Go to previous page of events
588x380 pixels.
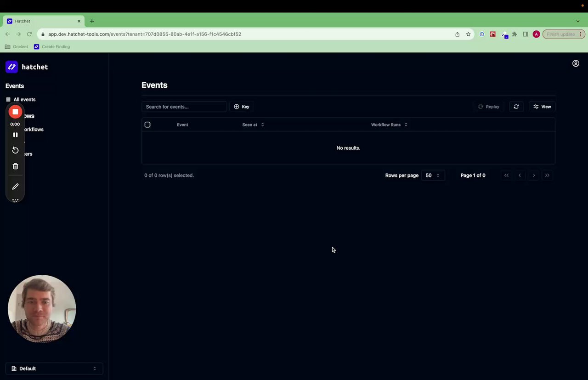[x=520, y=176]
